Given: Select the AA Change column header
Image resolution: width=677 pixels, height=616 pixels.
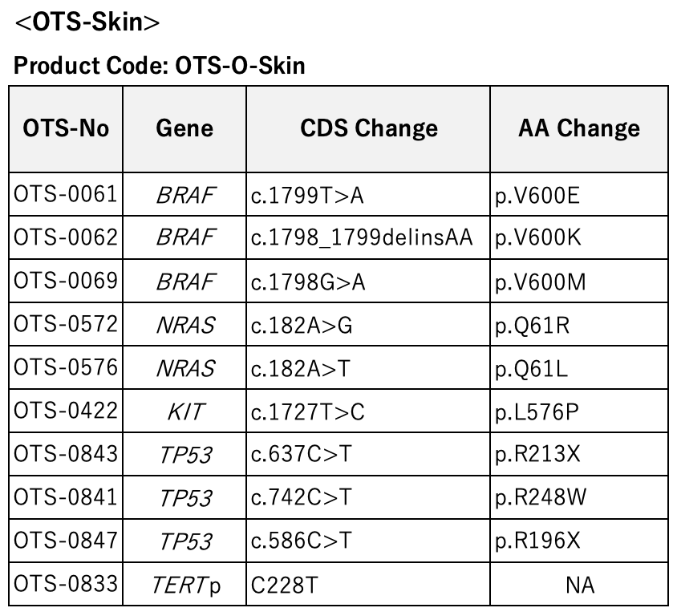Looking at the screenshot, I should (x=579, y=129).
